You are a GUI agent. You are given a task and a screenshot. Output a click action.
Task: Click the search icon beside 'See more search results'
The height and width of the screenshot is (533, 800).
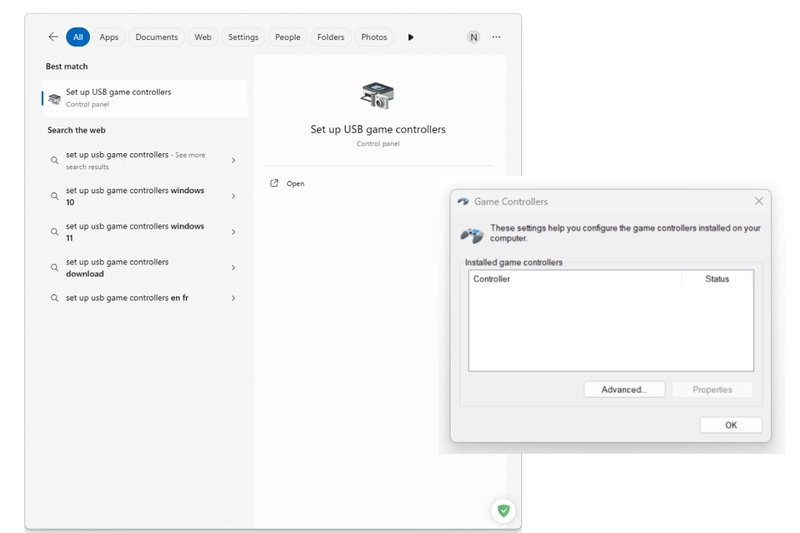(54, 160)
